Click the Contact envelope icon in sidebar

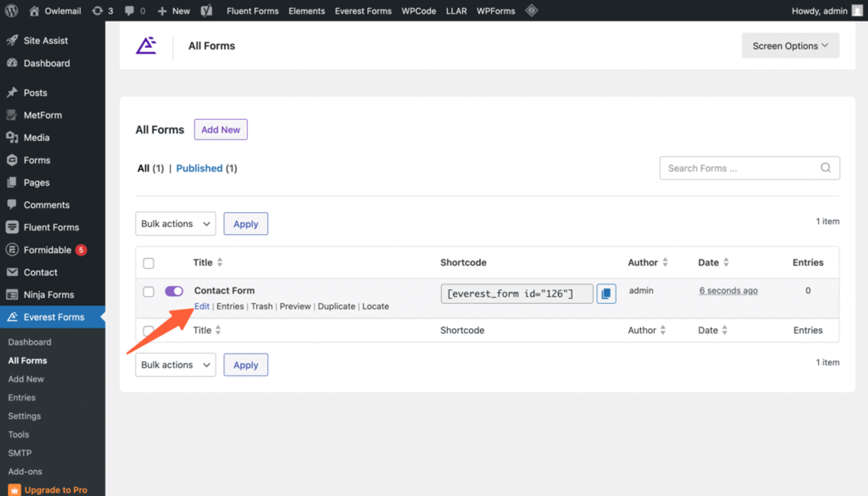pyautogui.click(x=12, y=272)
